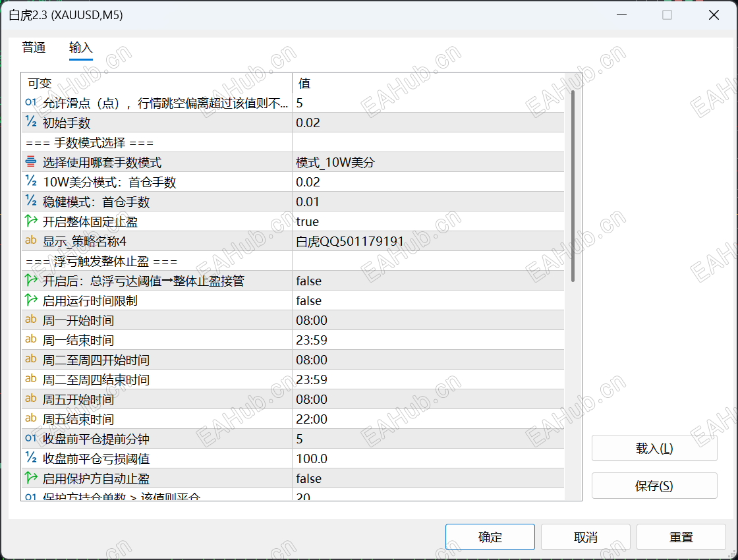Viewport: 738px width, 560px height.
Task: Click the 取消 button
Action: 586,537
